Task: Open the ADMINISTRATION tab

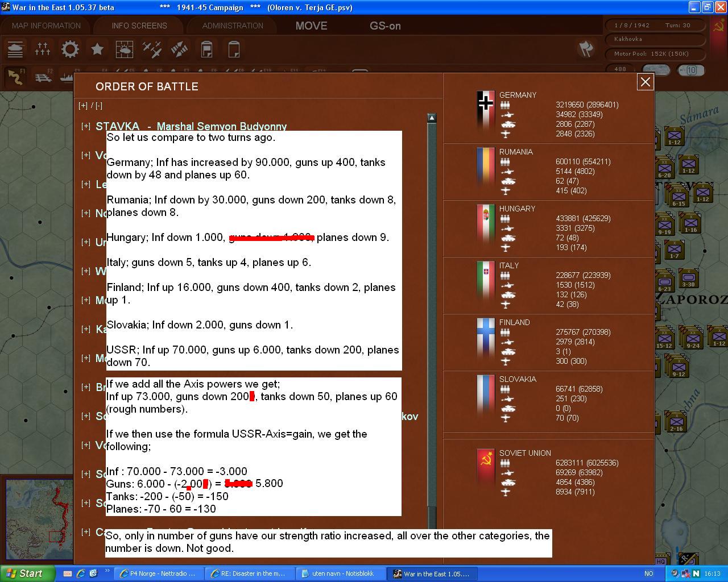Action: tap(233, 26)
